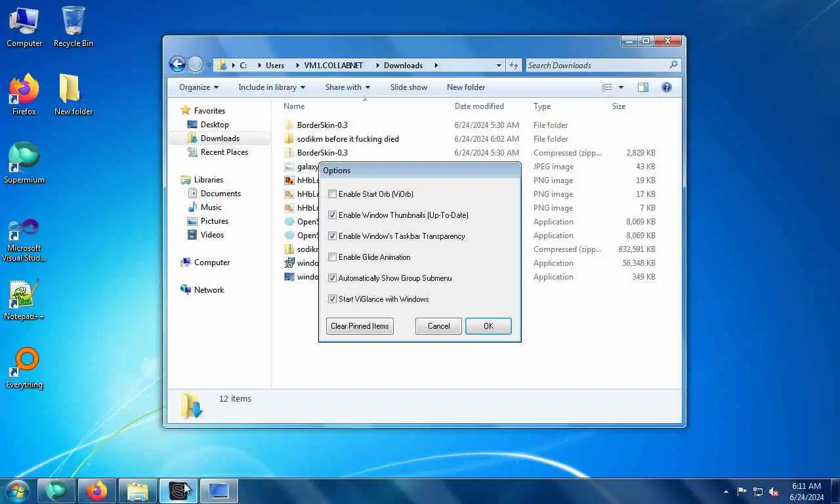Select Microsoft Visual Studio desktop shortcut
Screen dimensions: 840x504
(24, 240)
